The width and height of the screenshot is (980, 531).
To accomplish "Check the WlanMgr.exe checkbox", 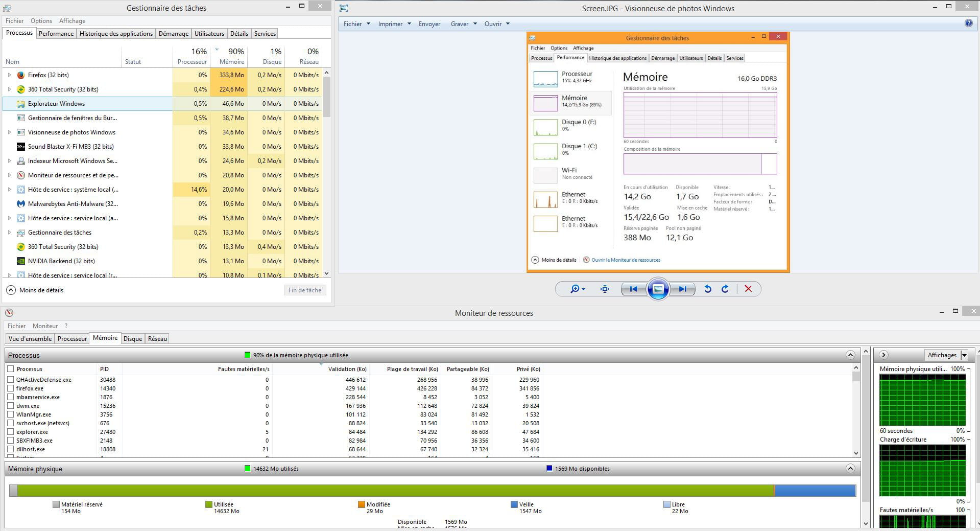I will pyautogui.click(x=11, y=414).
